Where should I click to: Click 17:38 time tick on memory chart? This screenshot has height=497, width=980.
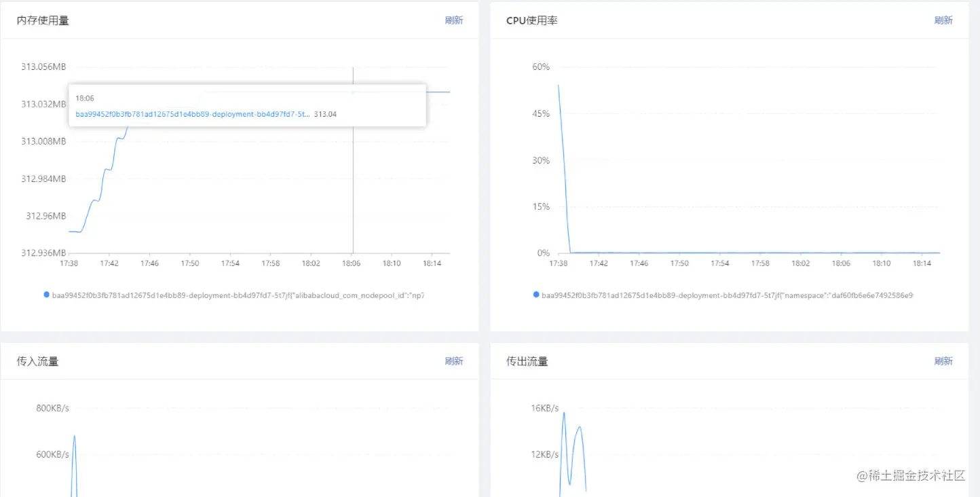[x=69, y=263]
